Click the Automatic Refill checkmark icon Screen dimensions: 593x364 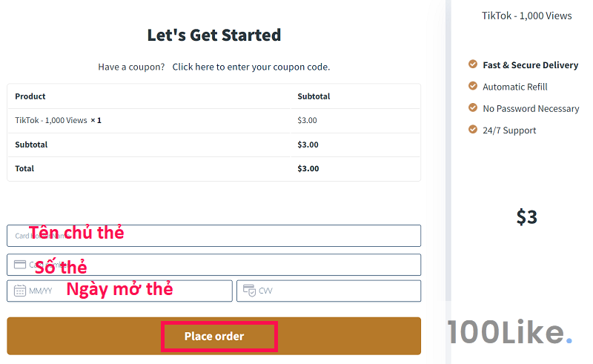(x=473, y=86)
